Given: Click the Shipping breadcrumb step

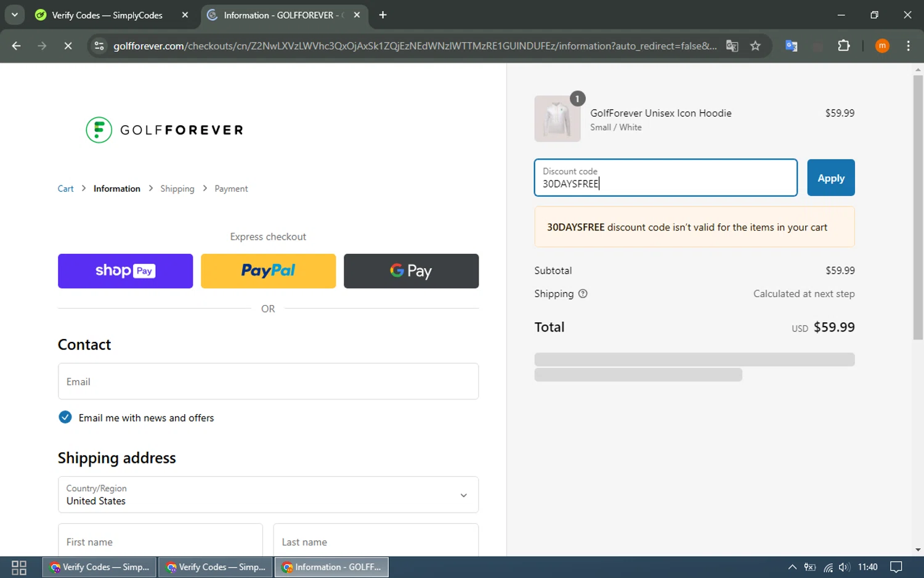Looking at the screenshot, I should click(177, 189).
